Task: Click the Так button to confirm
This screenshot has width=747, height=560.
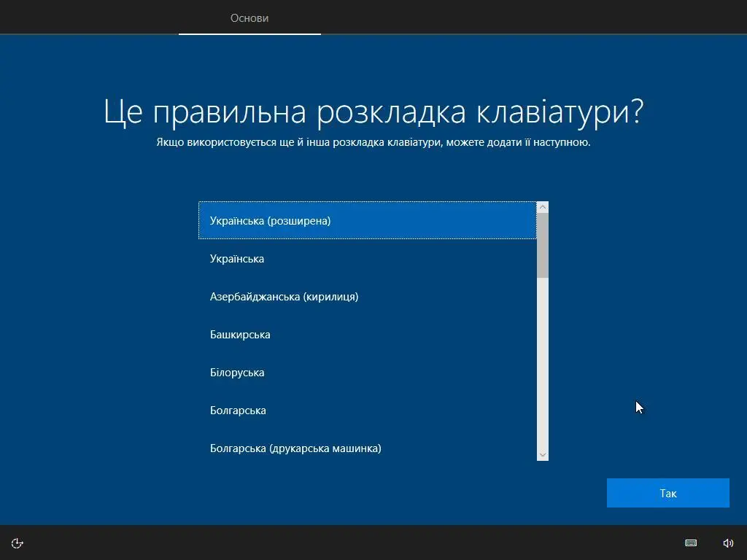Action: (667, 493)
